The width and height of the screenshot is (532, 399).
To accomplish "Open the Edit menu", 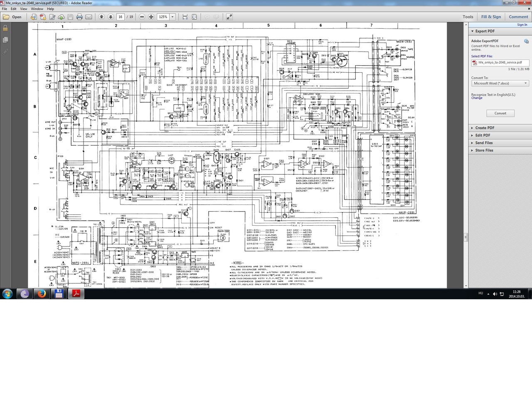I will click(14, 9).
